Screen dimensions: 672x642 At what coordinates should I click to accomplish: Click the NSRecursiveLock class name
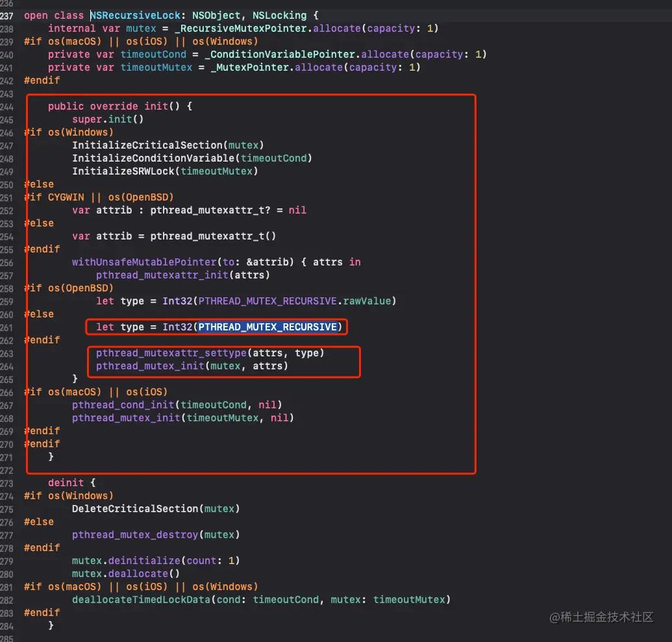(135, 16)
